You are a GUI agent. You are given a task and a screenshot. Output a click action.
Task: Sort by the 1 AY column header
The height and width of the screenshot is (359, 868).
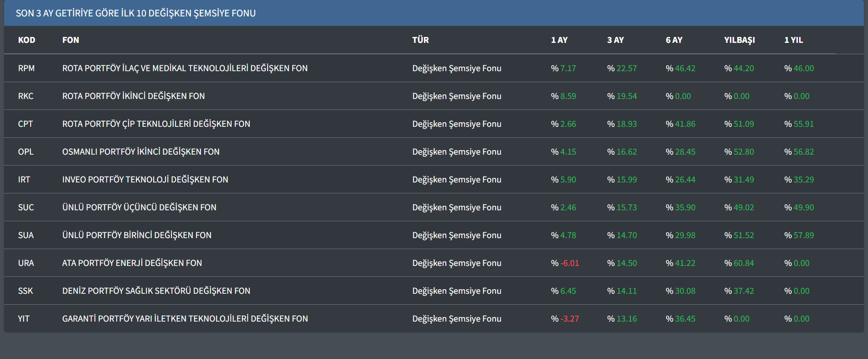click(x=559, y=40)
